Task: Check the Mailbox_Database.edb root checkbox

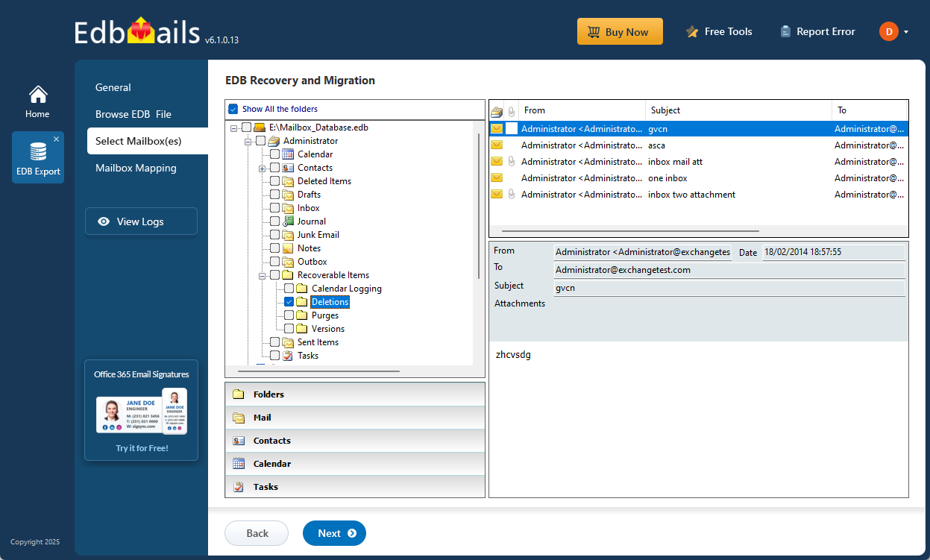Action: pyautogui.click(x=246, y=128)
